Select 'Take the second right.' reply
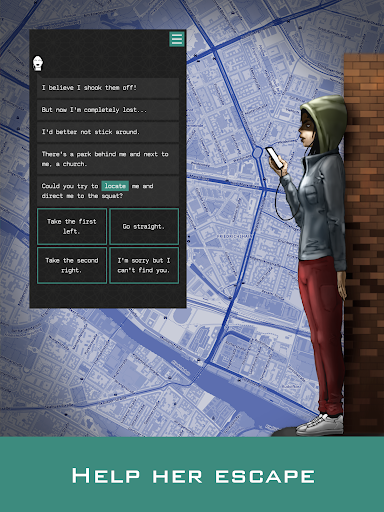The image size is (384, 512). pos(72,265)
